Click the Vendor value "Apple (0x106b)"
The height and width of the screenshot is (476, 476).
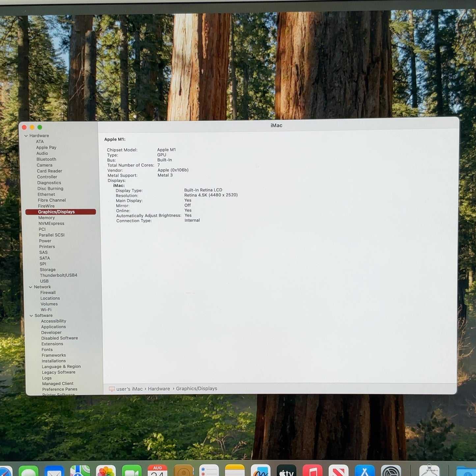(x=173, y=170)
